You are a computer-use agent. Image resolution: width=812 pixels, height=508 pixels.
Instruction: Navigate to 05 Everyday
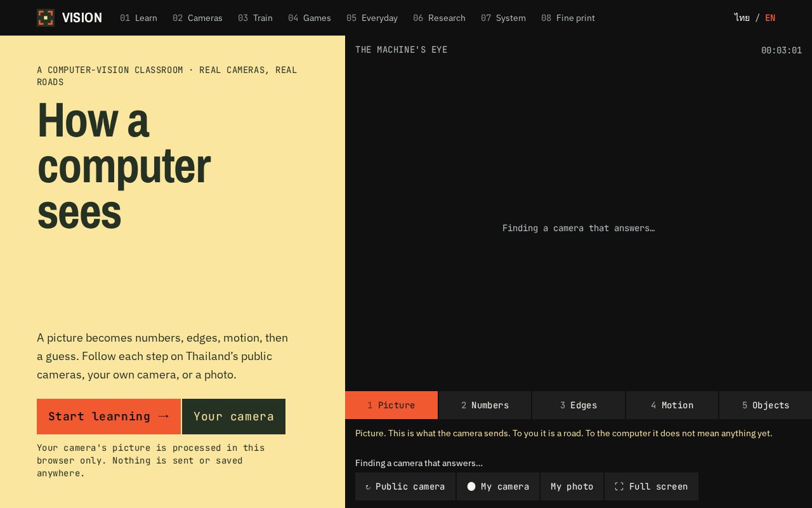[372, 18]
